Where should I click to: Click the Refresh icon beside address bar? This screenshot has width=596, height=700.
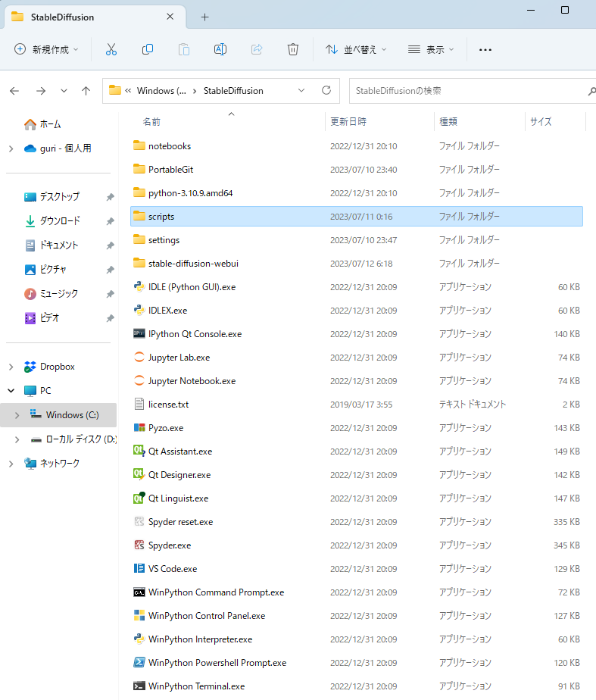point(326,90)
